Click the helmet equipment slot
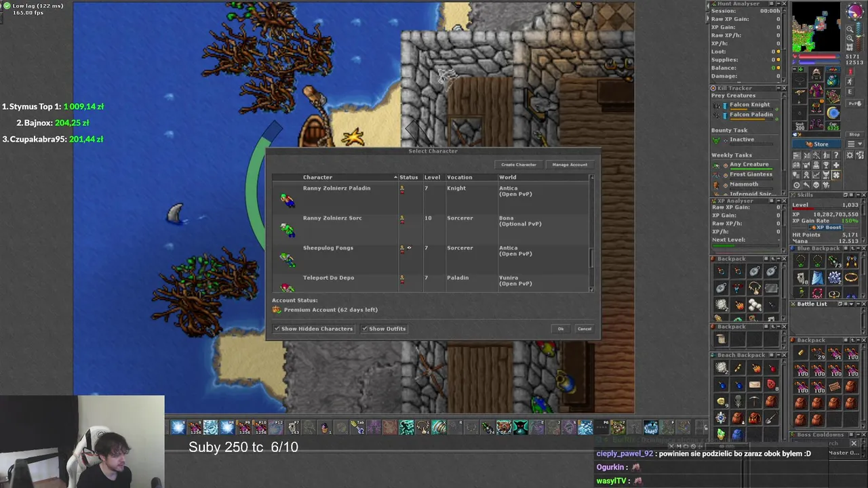This screenshot has height=488, width=868. 816,73
